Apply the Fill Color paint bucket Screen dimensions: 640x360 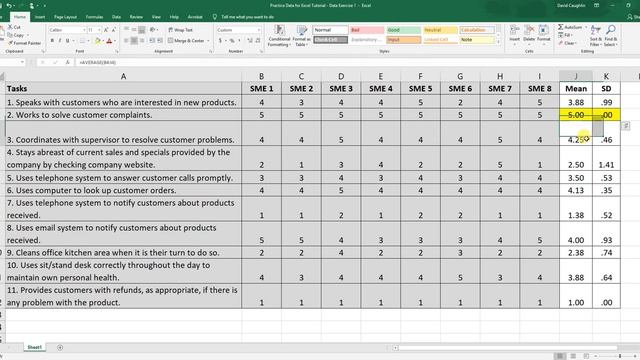tap(98, 41)
